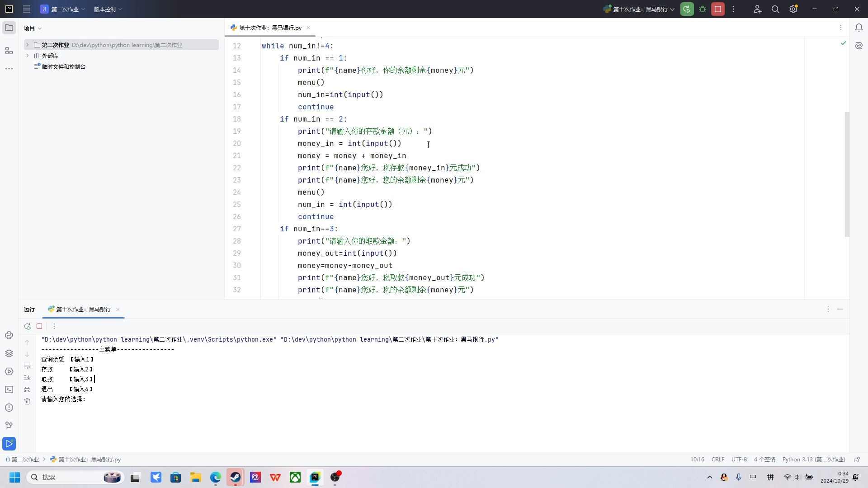Toggle scroll to end of console output
The image size is (868, 488).
[27, 378]
